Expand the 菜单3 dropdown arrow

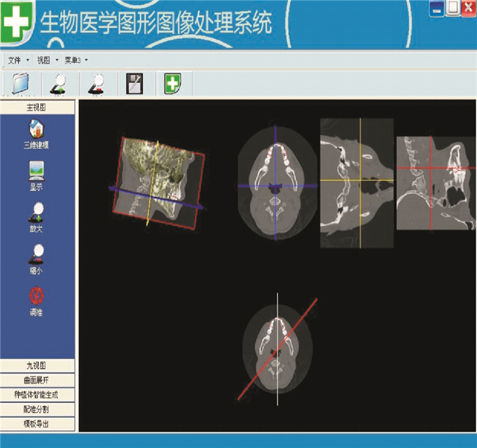[x=87, y=61]
